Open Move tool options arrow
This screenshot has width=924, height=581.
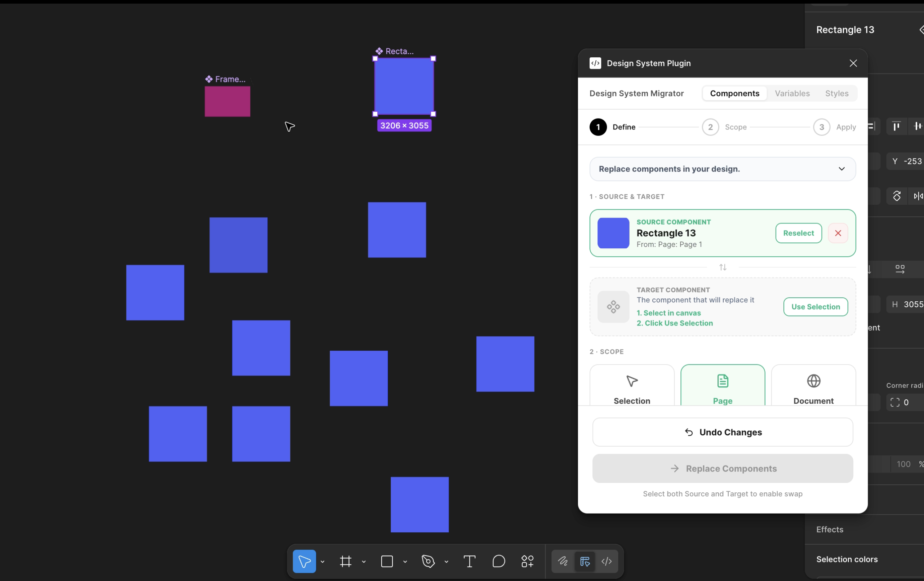[322, 562]
